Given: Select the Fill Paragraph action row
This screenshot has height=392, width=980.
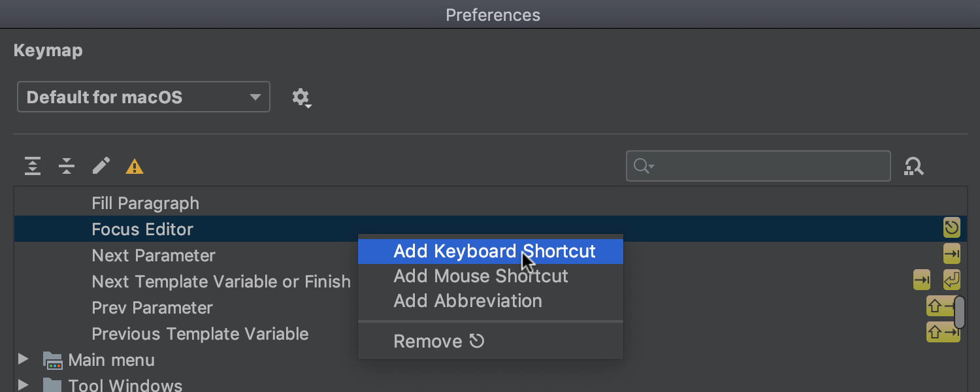Looking at the screenshot, I should click(146, 203).
